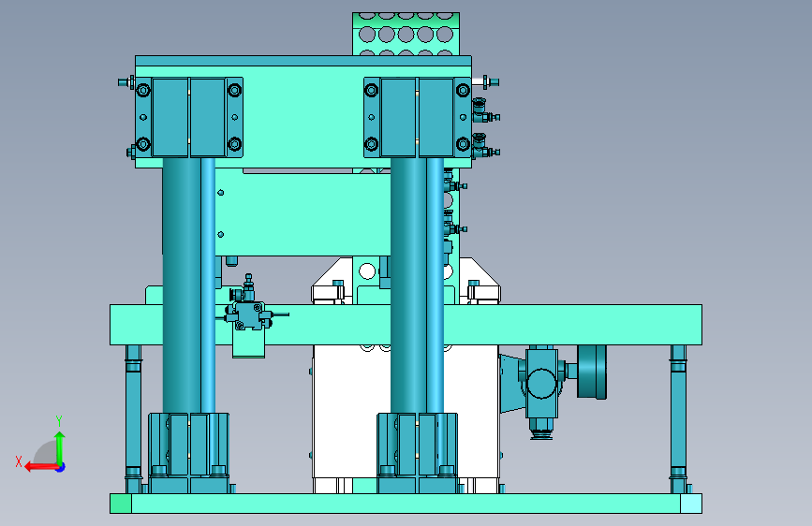Select the perforated plate at top of machine
This screenshot has height=526, width=812.
point(406,34)
